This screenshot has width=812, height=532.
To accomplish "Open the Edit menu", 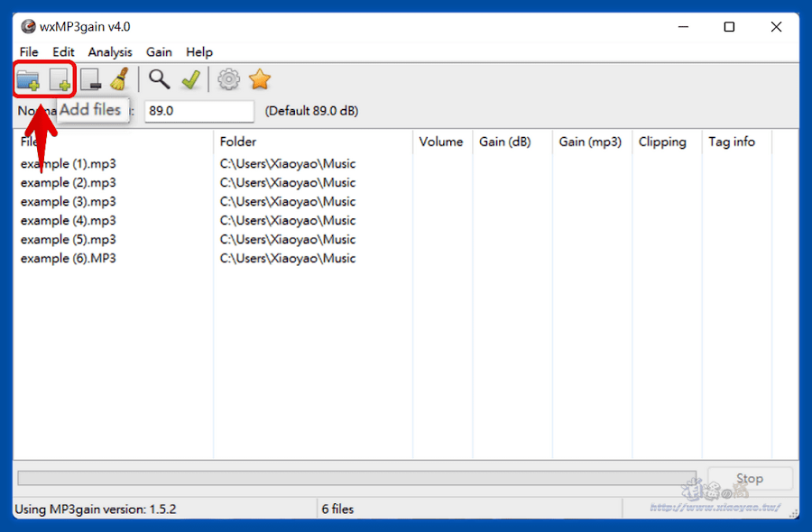I will (63, 52).
